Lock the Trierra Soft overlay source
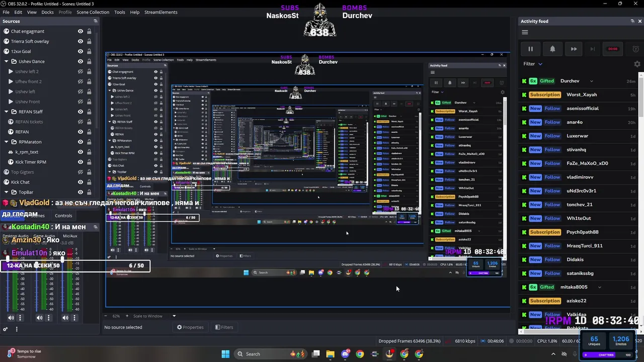The height and width of the screenshot is (362, 644). coord(89,41)
